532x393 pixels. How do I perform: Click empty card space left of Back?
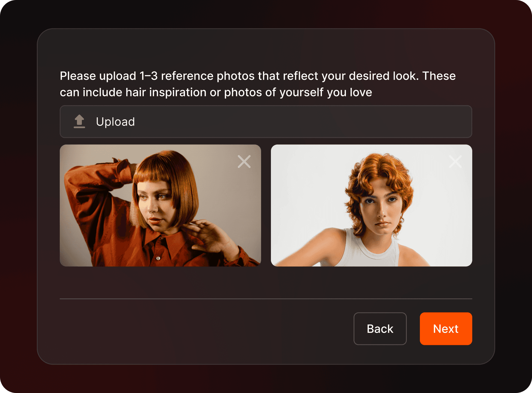[x=205, y=329]
